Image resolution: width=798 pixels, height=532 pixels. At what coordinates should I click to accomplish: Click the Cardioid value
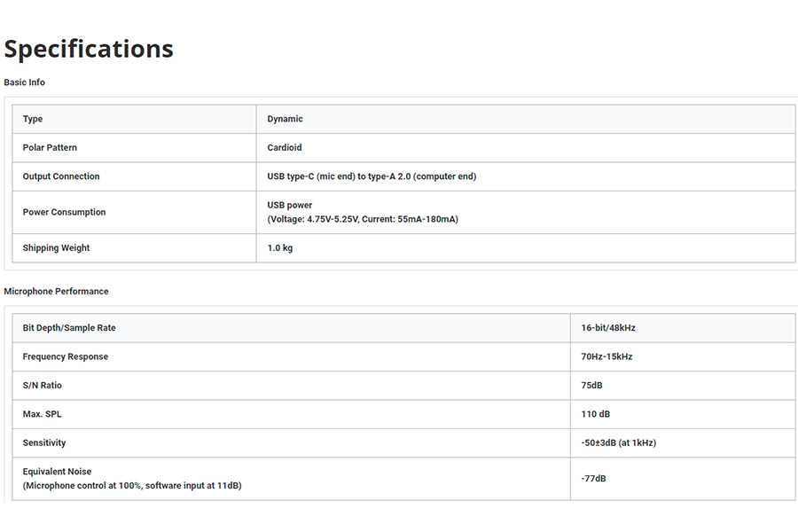tap(285, 148)
